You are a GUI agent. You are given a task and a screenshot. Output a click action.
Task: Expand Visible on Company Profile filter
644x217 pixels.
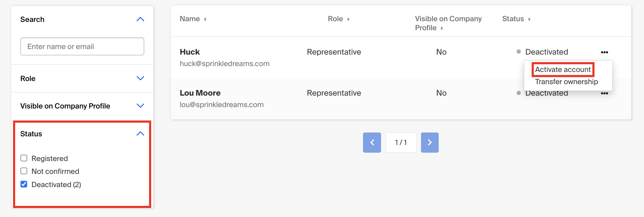coord(140,106)
